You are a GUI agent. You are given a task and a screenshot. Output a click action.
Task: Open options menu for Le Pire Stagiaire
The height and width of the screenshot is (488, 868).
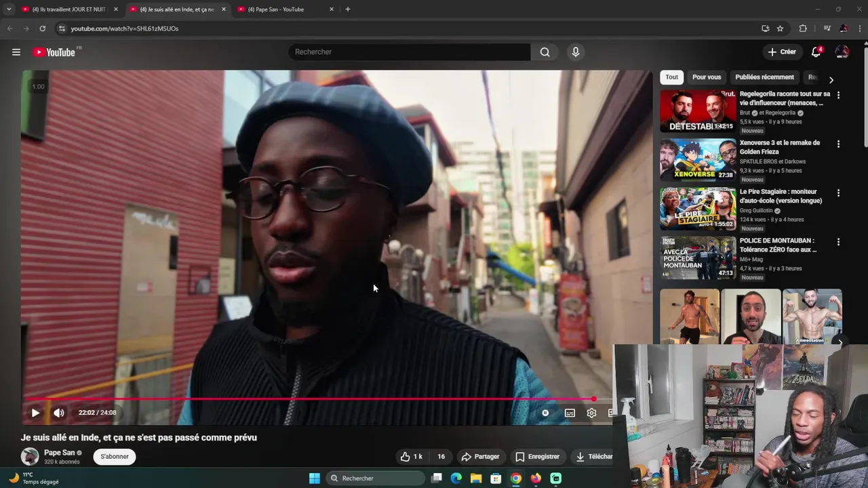(x=838, y=193)
